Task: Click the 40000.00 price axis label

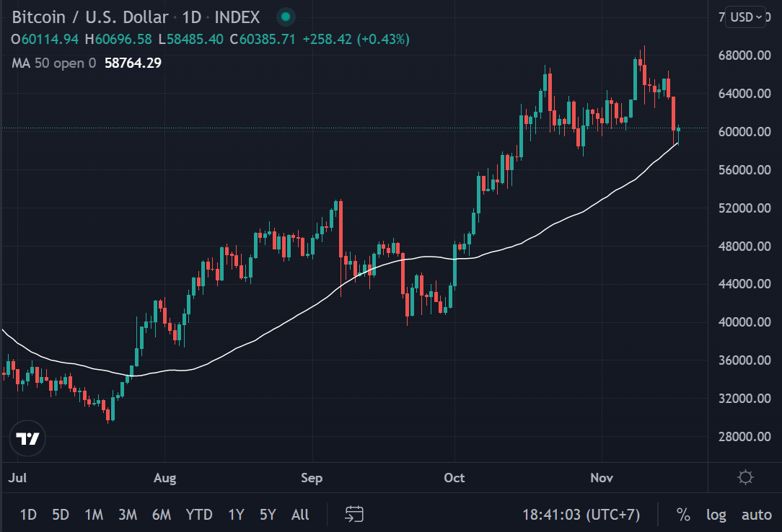Action: pos(744,322)
